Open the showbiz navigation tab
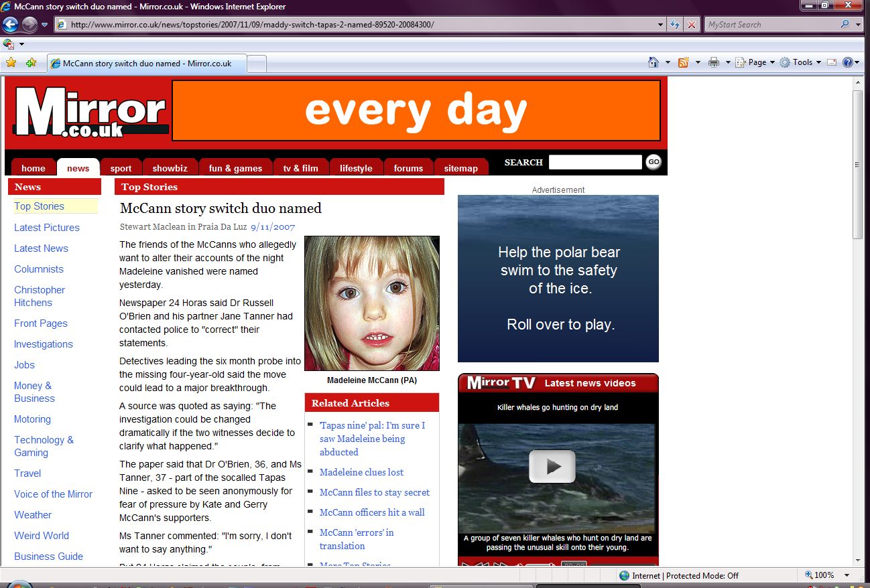Image resolution: width=870 pixels, height=588 pixels. tap(170, 168)
